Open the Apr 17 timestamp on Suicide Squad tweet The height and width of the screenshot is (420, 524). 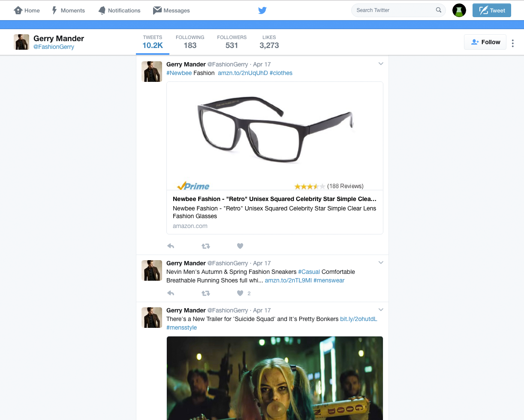point(262,310)
